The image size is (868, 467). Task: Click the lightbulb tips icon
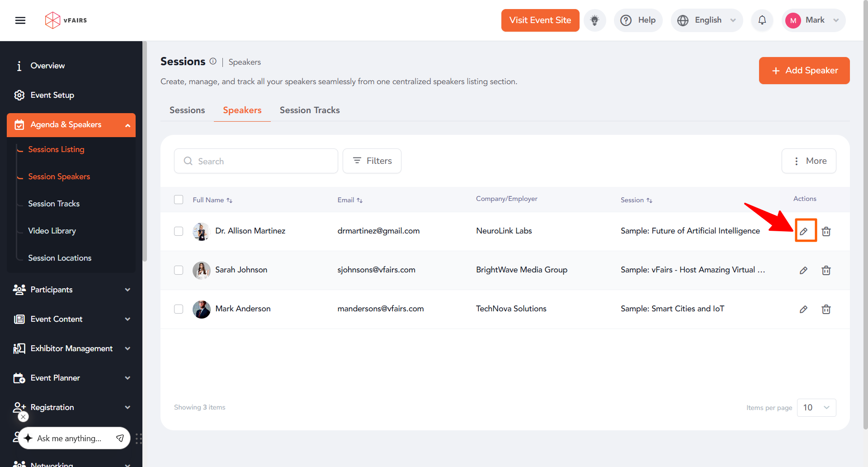(x=594, y=20)
